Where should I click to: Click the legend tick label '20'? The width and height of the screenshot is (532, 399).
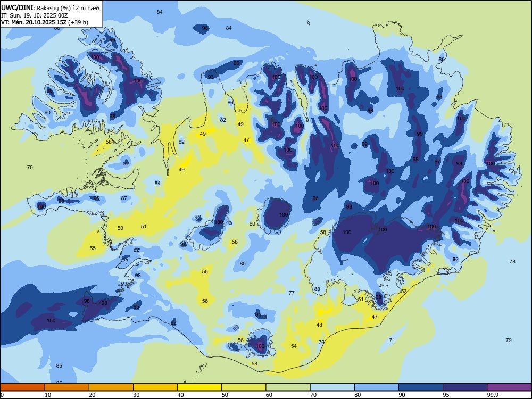[92, 395]
